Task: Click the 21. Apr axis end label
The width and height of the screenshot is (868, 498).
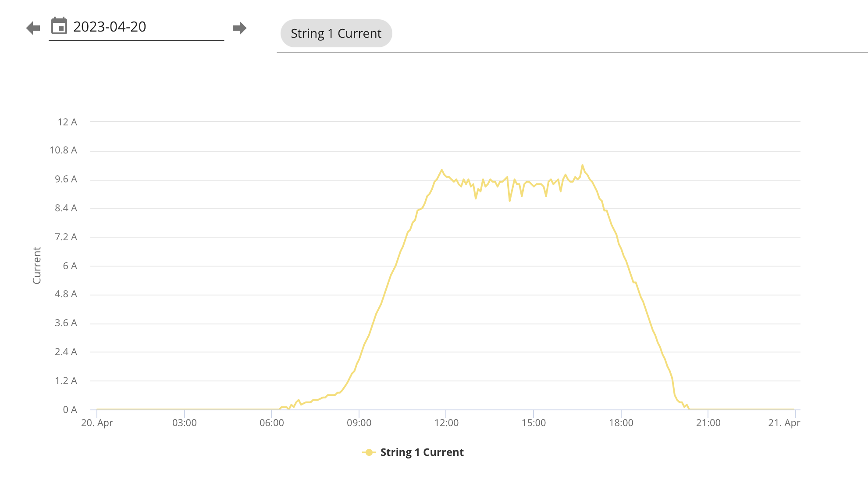Action: click(x=784, y=423)
